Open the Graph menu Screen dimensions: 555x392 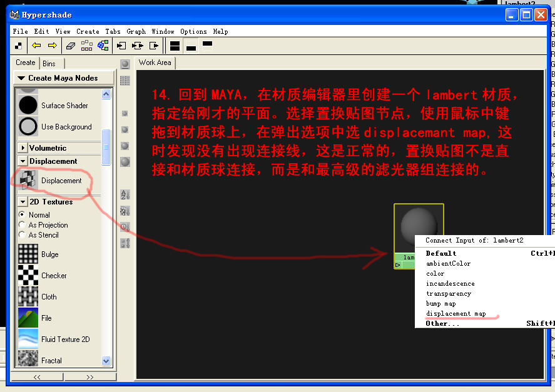click(x=136, y=31)
